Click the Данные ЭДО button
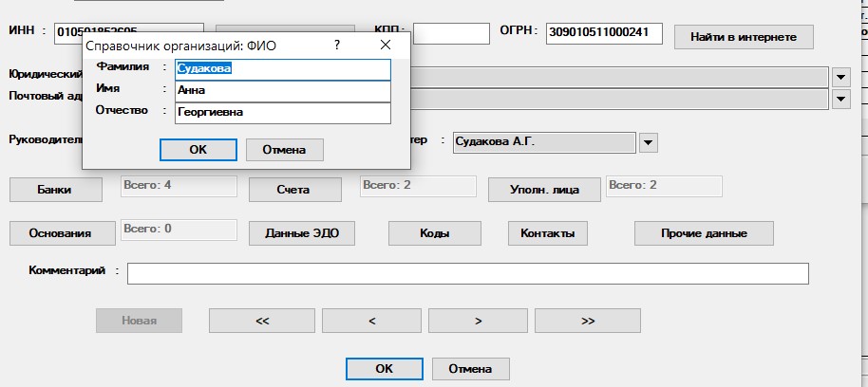Image resolution: width=868 pixels, height=387 pixels. [293, 232]
